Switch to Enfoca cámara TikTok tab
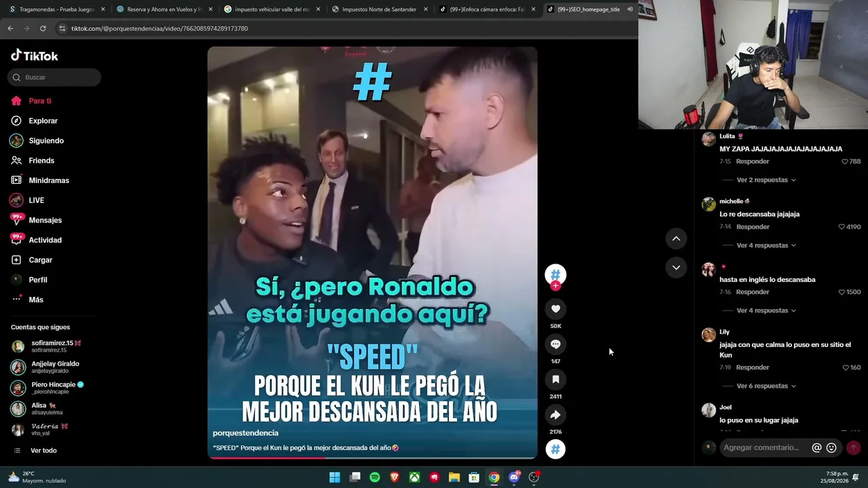This screenshot has width=868, height=488. click(487, 9)
